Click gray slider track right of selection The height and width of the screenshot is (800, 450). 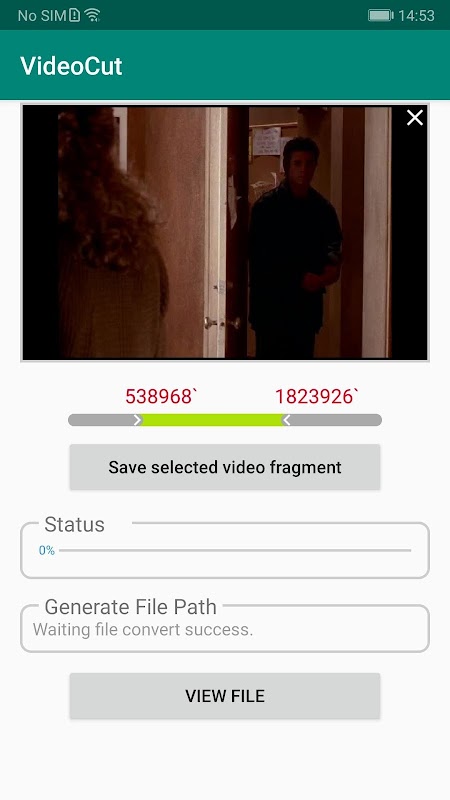pos(336,420)
